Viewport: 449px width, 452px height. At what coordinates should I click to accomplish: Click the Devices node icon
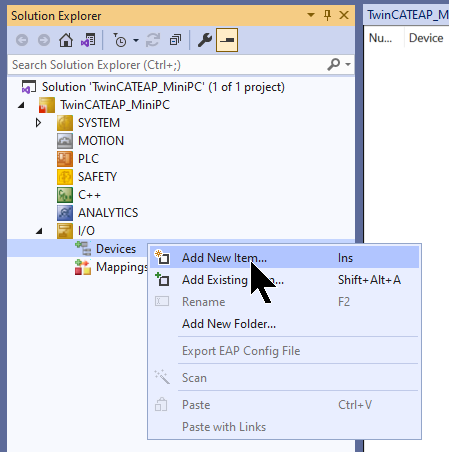tap(83, 249)
